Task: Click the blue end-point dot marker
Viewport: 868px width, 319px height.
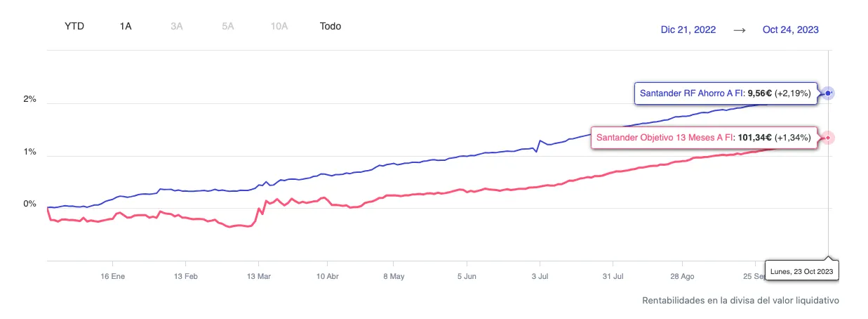Action: coord(829,93)
